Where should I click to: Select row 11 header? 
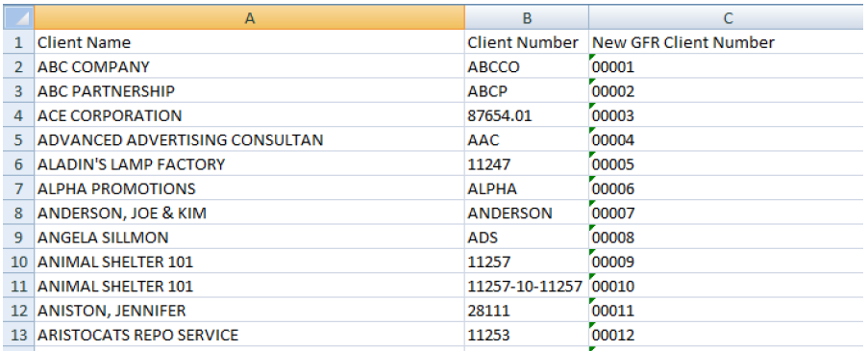[x=18, y=286]
